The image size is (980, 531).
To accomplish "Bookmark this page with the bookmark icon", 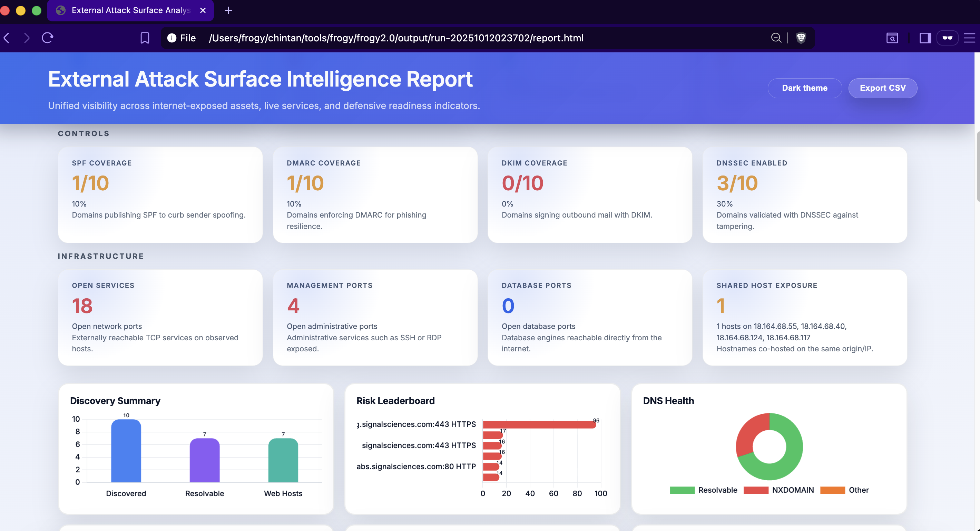I will (145, 38).
